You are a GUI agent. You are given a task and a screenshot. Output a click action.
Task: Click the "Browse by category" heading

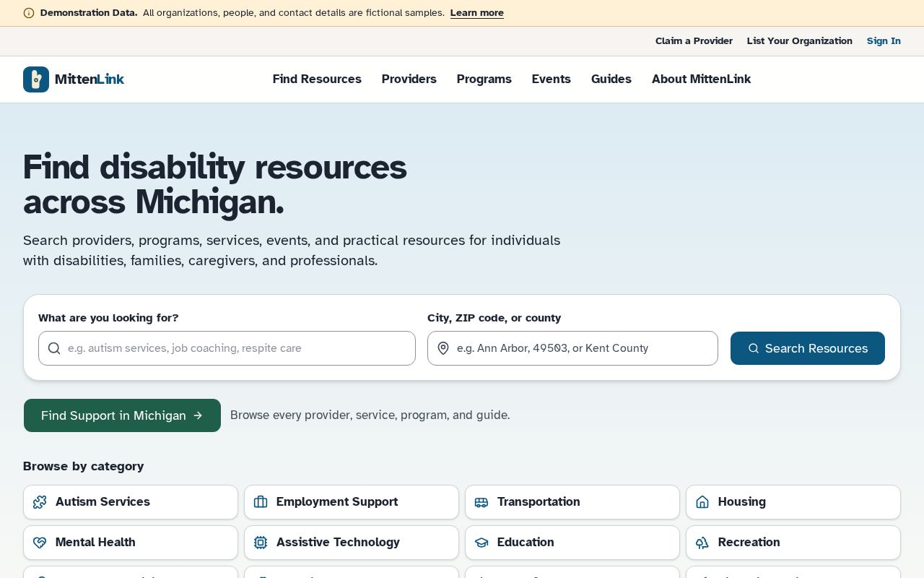83,466
